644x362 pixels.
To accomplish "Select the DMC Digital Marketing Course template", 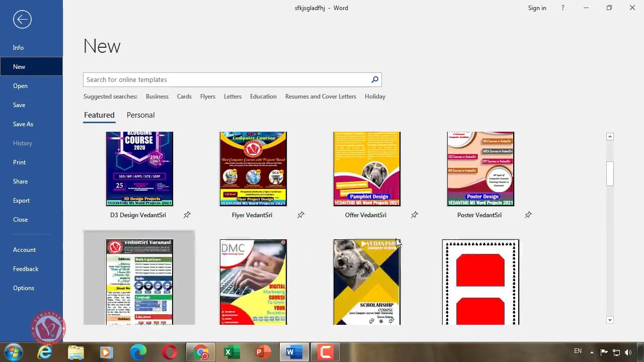I will coord(253,282).
